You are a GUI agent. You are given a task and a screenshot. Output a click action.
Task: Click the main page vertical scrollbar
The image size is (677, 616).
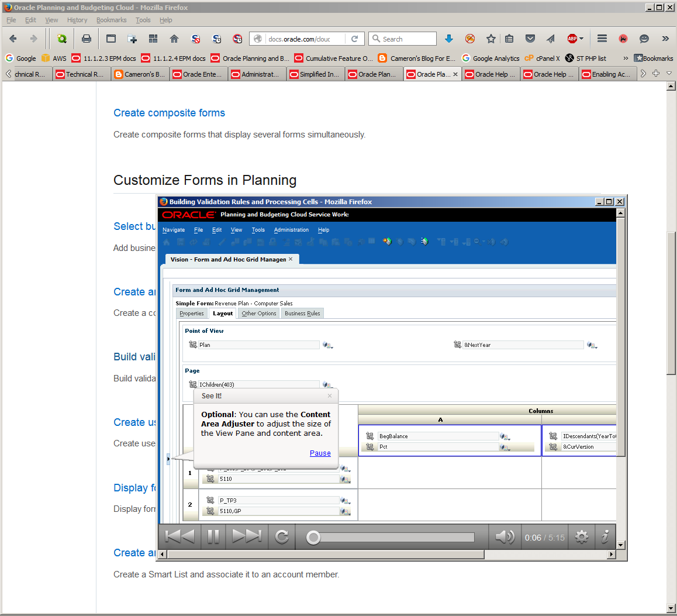pyautogui.click(x=671, y=302)
